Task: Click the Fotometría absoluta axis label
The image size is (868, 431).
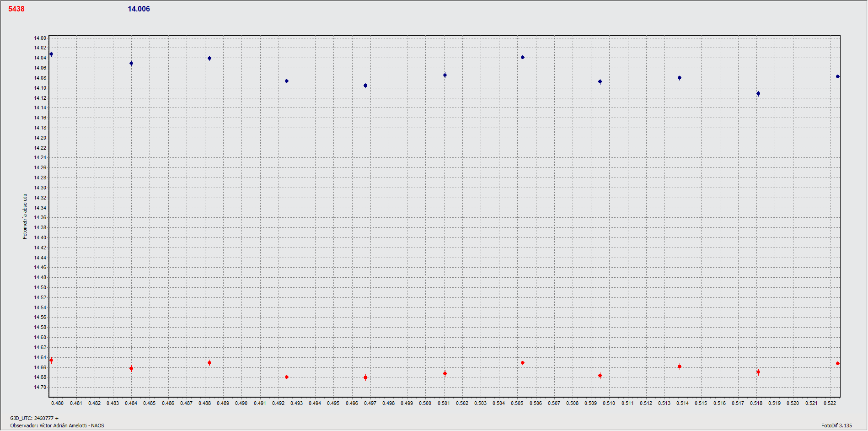Action: (25, 216)
